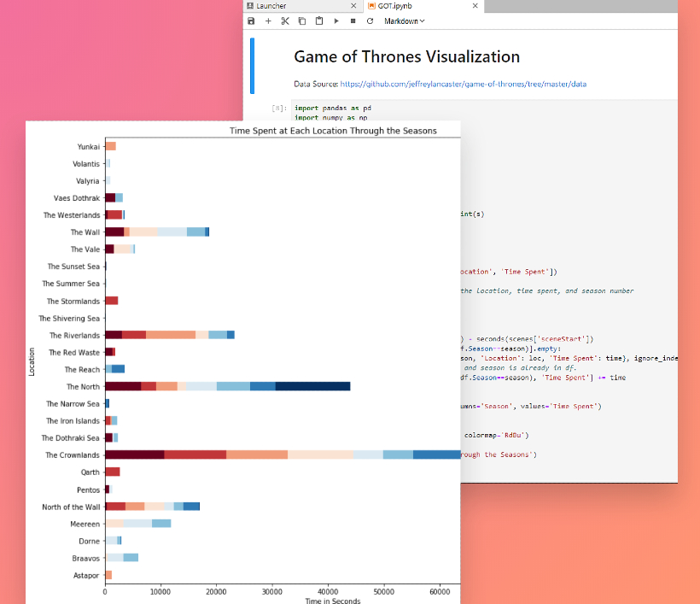Open the GitHub data source link

click(463, 84)
